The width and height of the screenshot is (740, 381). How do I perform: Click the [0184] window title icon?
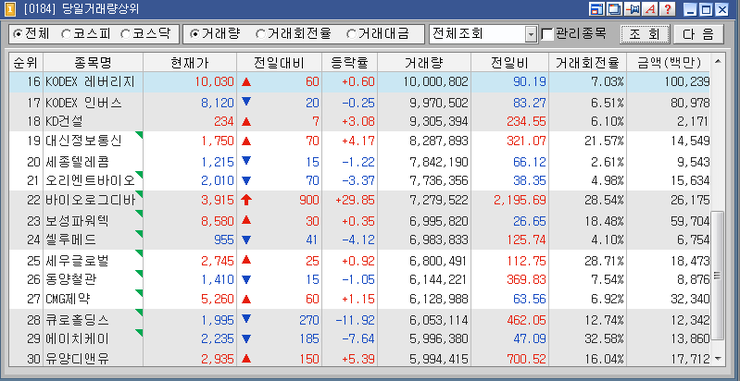[x=9, y=9]
